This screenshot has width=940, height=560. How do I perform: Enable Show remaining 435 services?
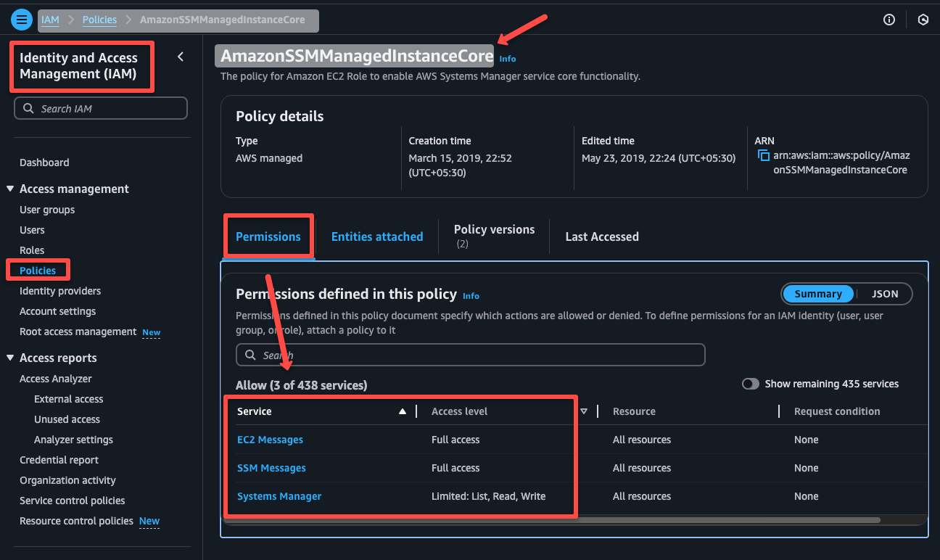tap(751, 384)
